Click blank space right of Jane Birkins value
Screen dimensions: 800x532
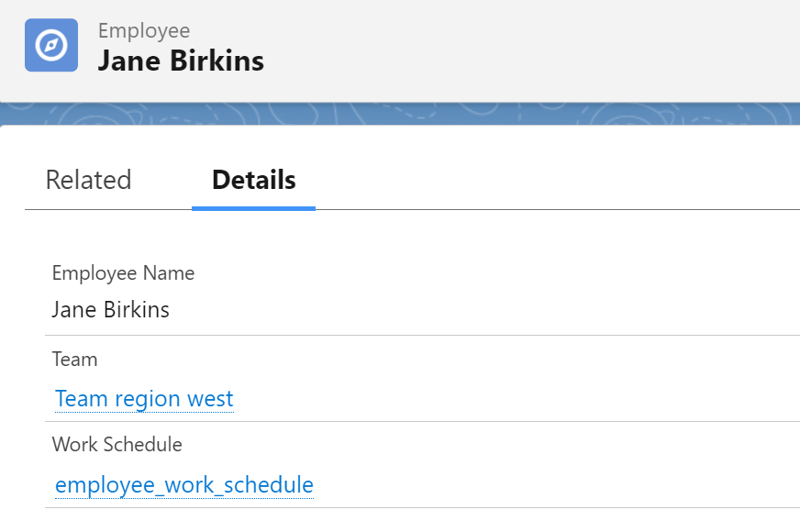click(477, 309)
